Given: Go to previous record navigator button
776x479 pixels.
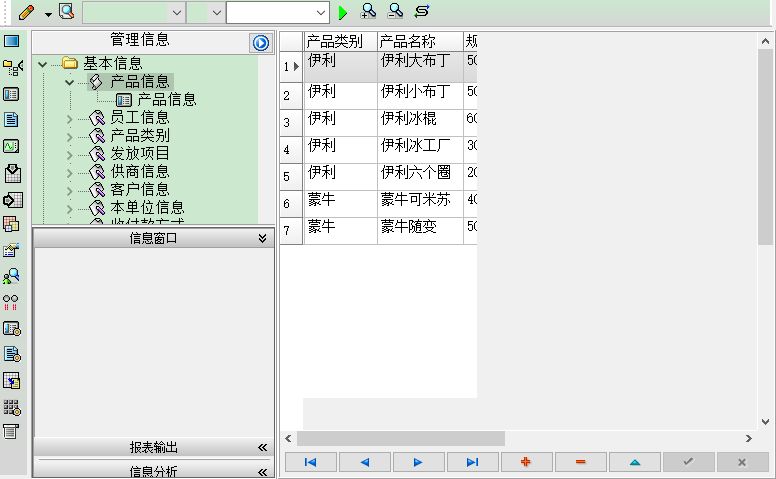Looking at the screenshot, I should pyautogui.click(x=365, y=462).
